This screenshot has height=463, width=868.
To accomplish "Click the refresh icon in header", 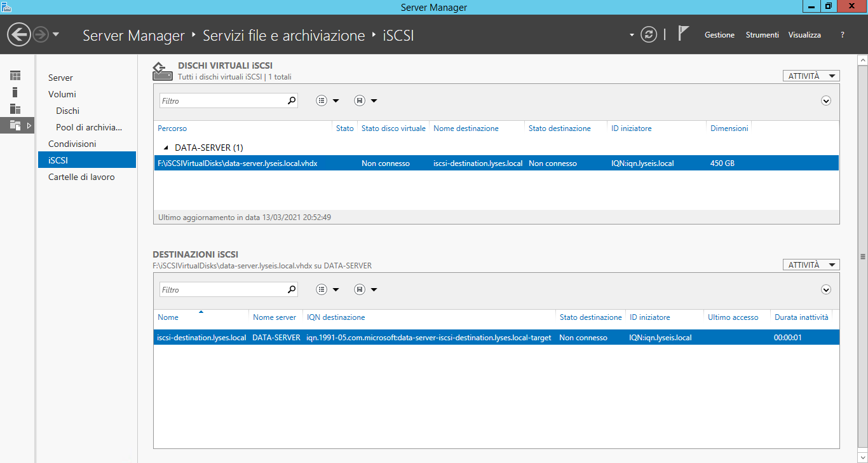I will click(x=648, y=34).
